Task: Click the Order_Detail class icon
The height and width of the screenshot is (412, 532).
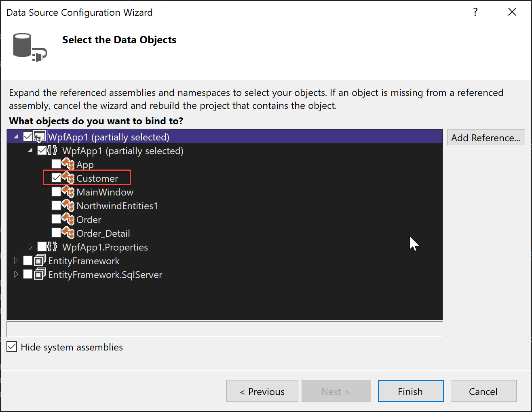Action: point(68,233)
